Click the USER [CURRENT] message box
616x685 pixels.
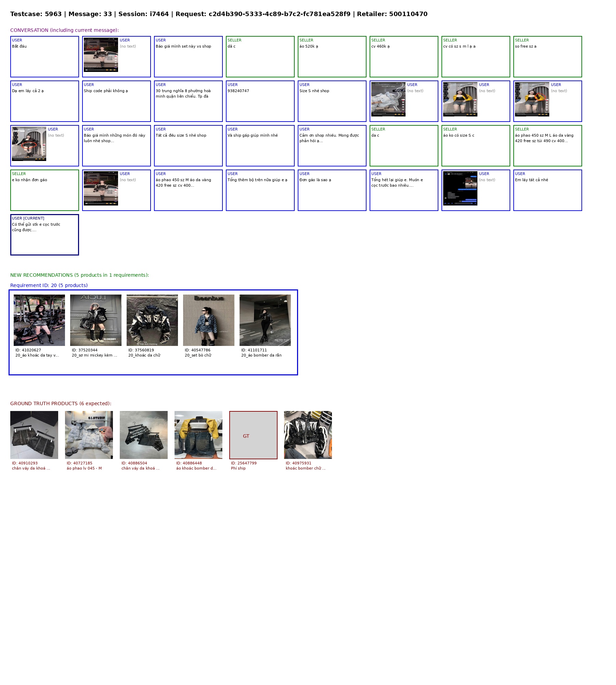tap(44, 235)
